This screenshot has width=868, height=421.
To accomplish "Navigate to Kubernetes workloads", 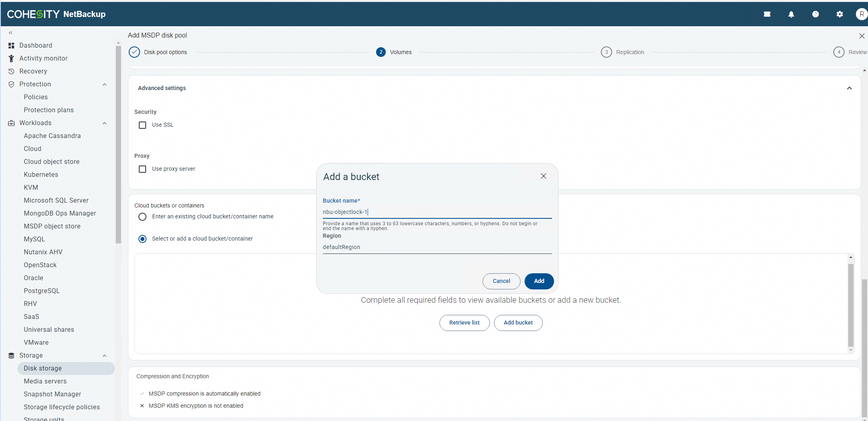I will [x=41, y=175].
